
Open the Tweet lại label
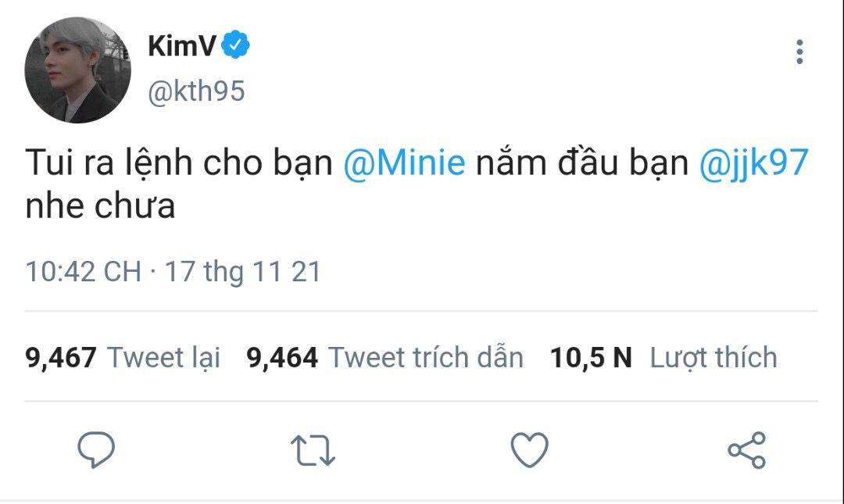(164, 358)
